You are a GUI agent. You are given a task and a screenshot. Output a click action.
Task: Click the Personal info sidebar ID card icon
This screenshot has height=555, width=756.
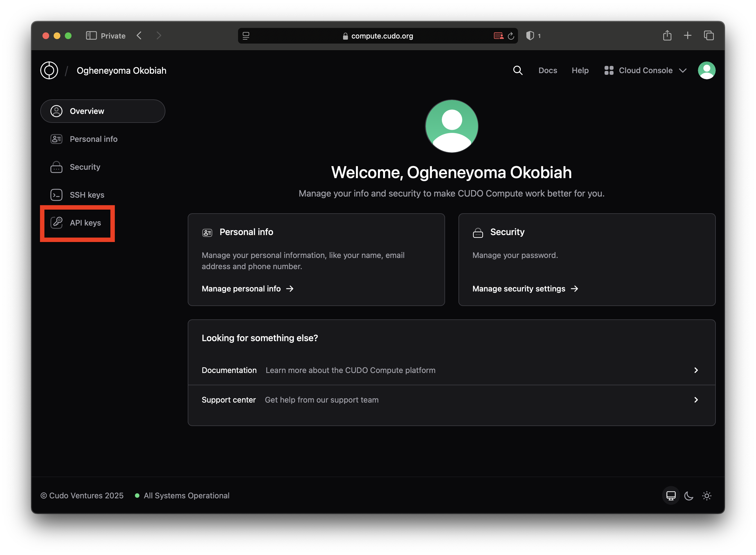click(x=56, y=139)
